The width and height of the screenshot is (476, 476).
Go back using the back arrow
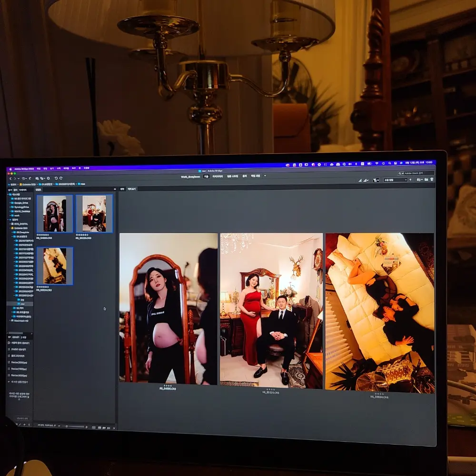tap(10, 178)
